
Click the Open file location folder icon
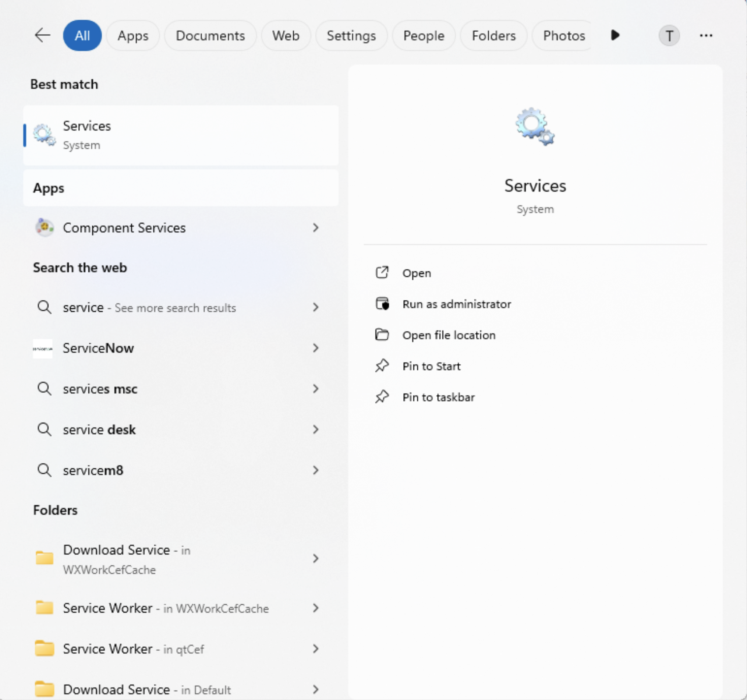382,335
